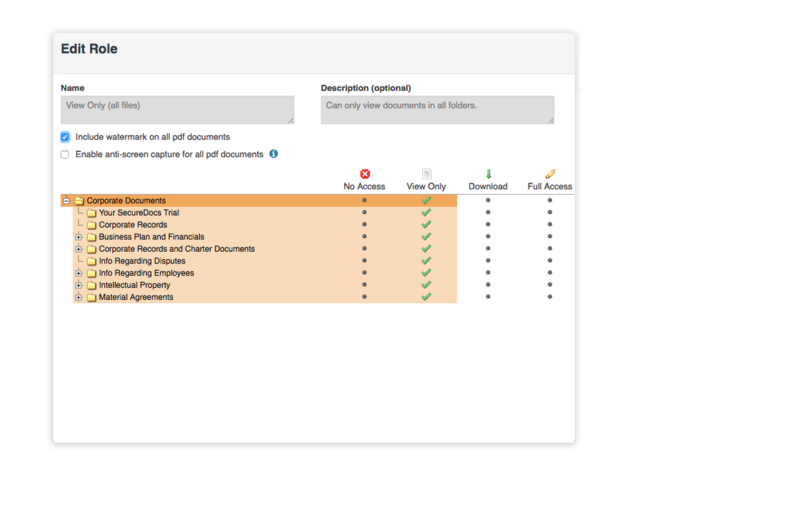Expand the Info Regarding Employees folder
The image size is (812, 525).
tap(78, 273)
